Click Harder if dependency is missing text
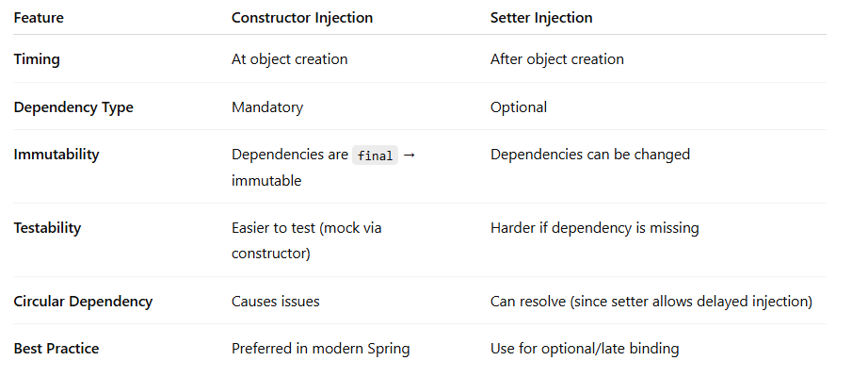 [595, 228]
